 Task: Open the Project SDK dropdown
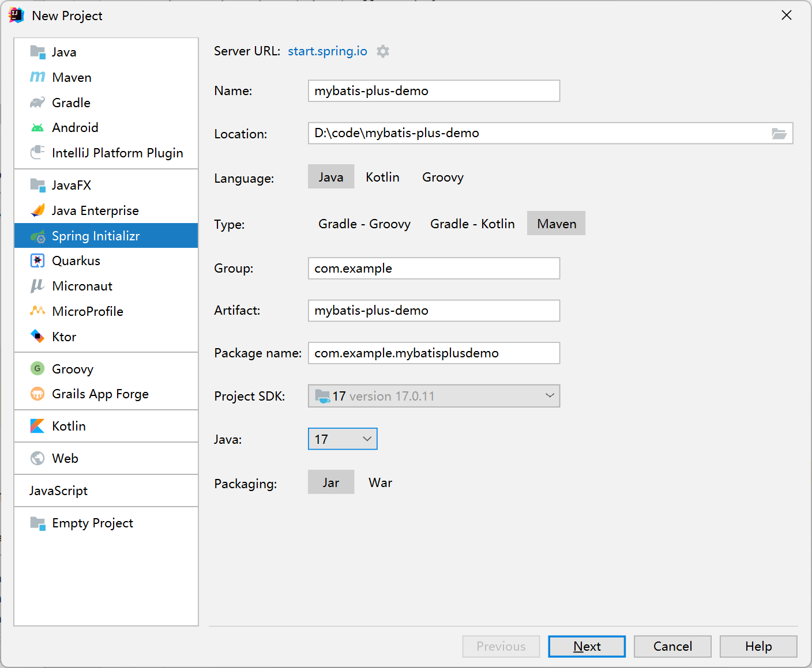pos(434,396)
